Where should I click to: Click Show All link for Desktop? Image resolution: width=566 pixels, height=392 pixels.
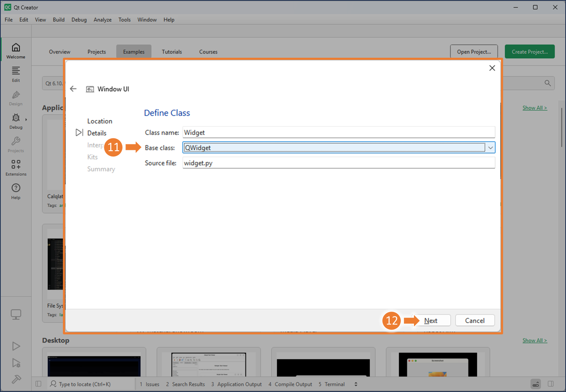click(535, 341)
